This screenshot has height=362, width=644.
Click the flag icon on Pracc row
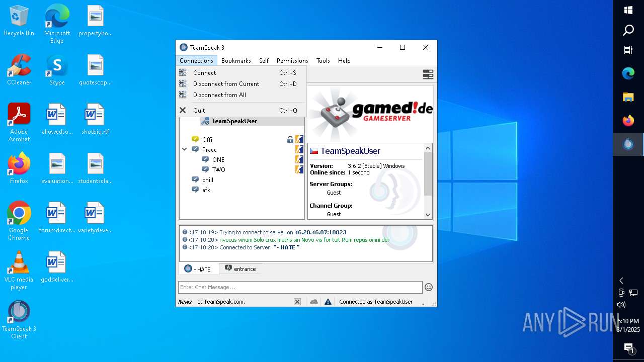point(299,149)
